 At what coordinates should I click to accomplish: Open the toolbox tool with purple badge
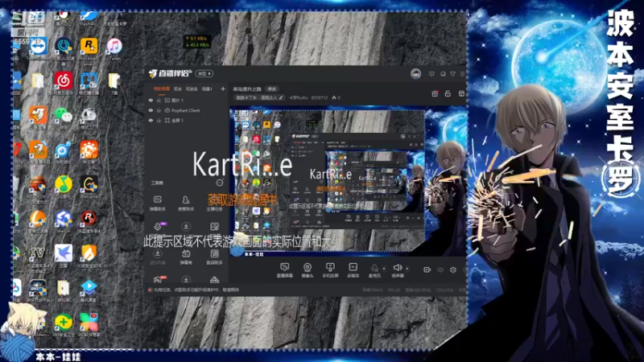click(158, 226)
